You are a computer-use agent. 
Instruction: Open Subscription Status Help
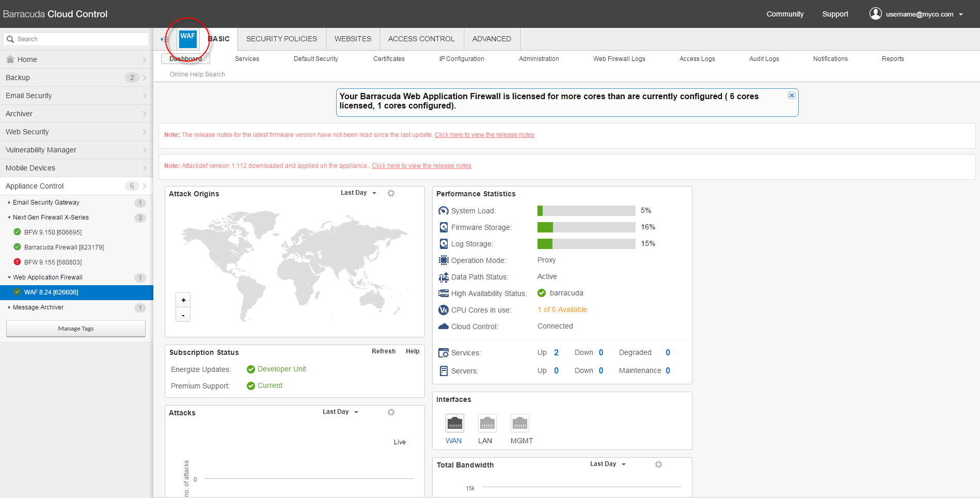coord(413,351)
